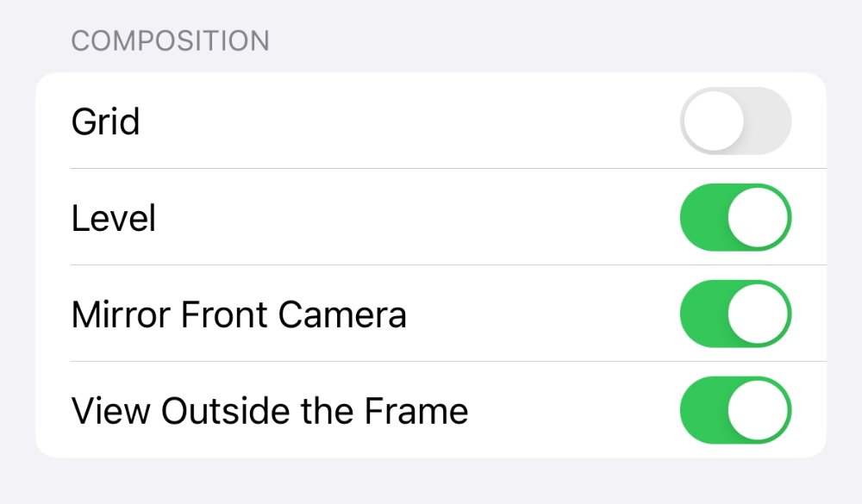Tap the white knob of the Level switch
This screenshot has width=862, height=504.
pyautogui.click(x=759, y=218)
